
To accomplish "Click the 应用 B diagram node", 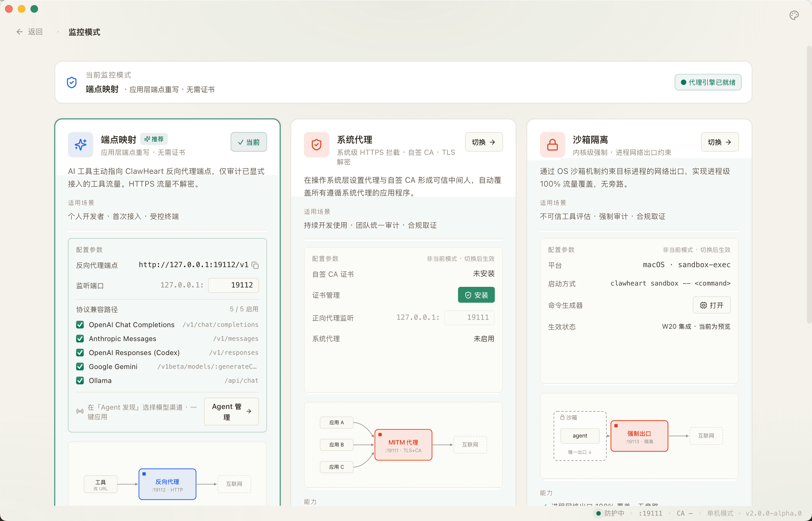I will click(x=337, y=445).
